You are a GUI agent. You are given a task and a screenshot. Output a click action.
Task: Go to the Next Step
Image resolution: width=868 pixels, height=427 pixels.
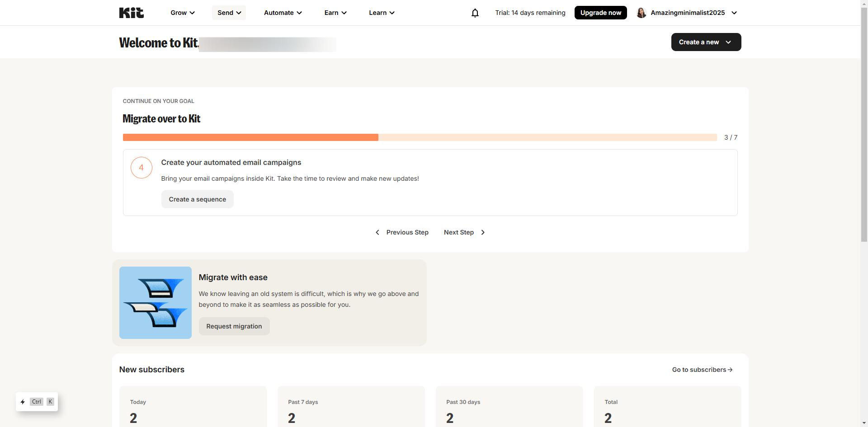464,232
